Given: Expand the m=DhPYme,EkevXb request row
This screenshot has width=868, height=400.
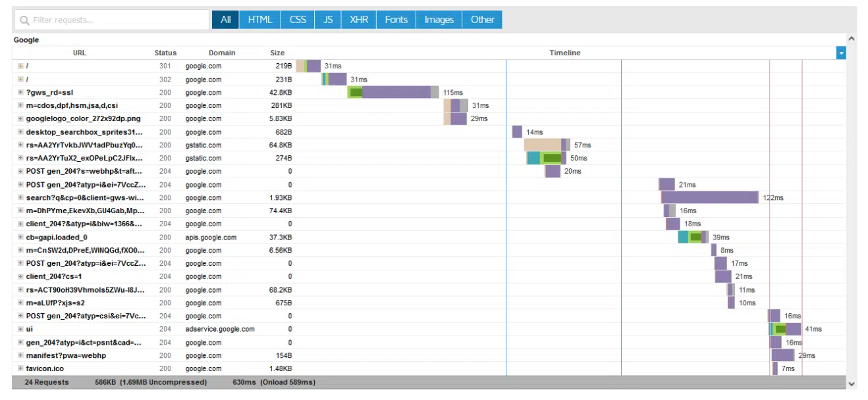Looking at the screenshot, I should tap(20, 211).
